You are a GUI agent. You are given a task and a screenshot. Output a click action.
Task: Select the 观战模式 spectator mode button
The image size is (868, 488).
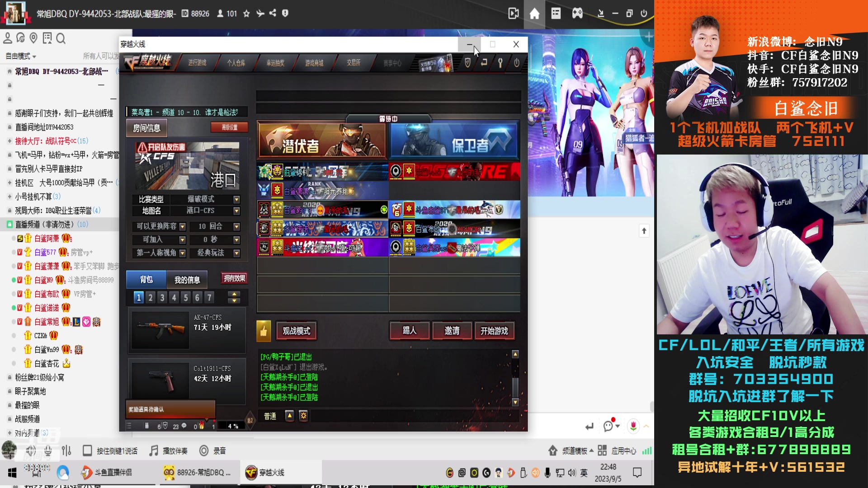tap(296, 330)
